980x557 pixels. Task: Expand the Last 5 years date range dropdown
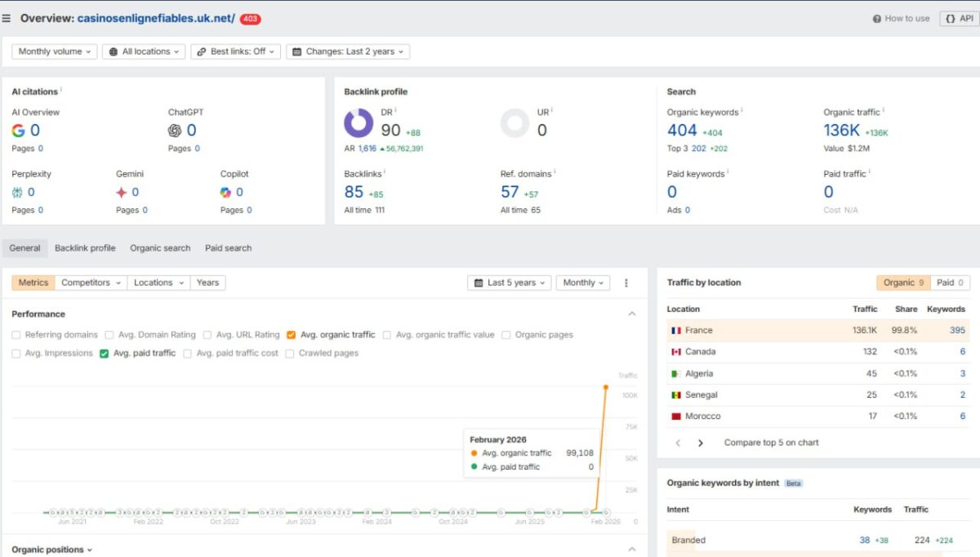(x=510, y=283)
